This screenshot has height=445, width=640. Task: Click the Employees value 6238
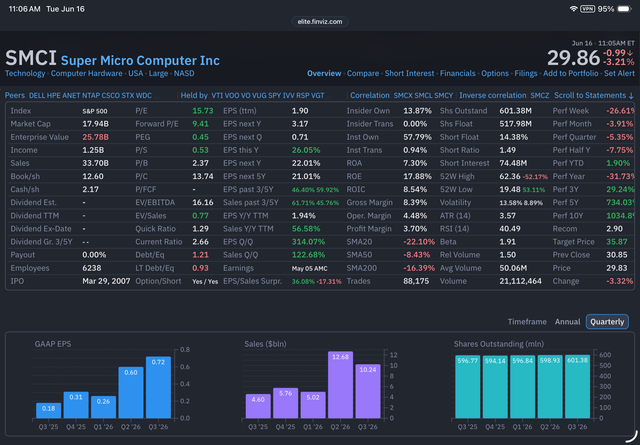92,268
